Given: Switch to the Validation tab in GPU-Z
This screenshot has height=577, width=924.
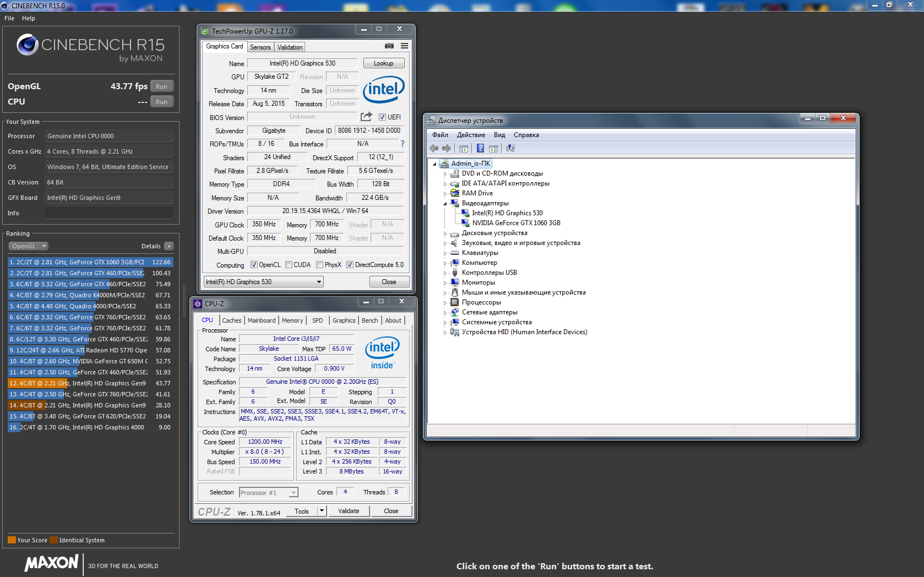Looking at the screenshot, I should click(x=290, y=47).
